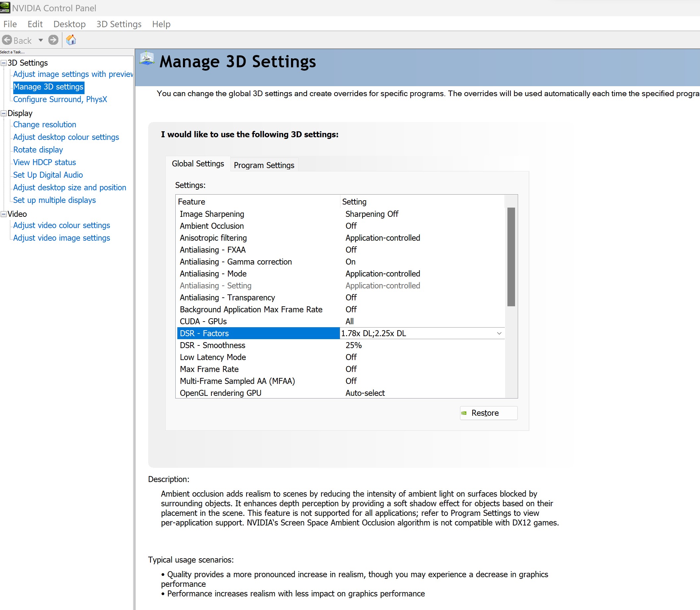Select the Image Sharpening setting row

[x=212, y=214]
